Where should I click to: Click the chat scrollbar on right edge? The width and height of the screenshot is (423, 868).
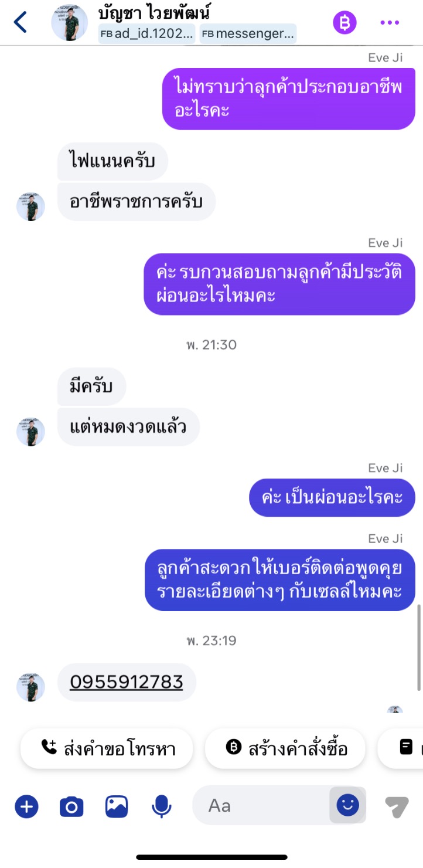click(419, 647)
